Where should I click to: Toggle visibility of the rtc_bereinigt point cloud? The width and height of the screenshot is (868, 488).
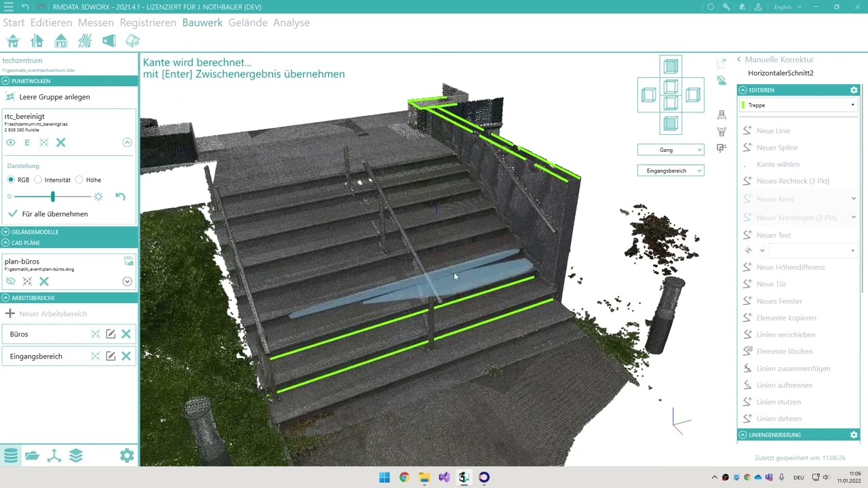tap(10, 142)
